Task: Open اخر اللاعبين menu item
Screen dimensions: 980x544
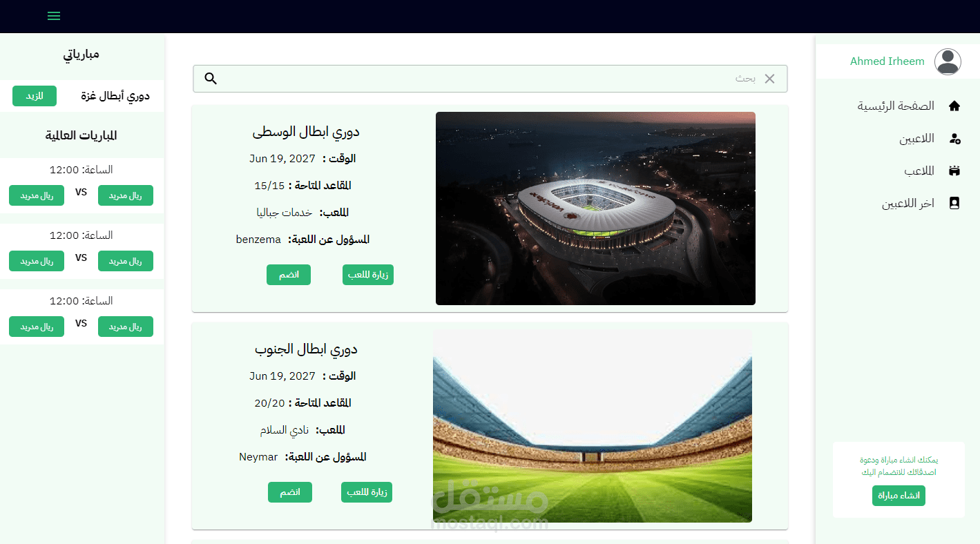Action: coord(908,204)
